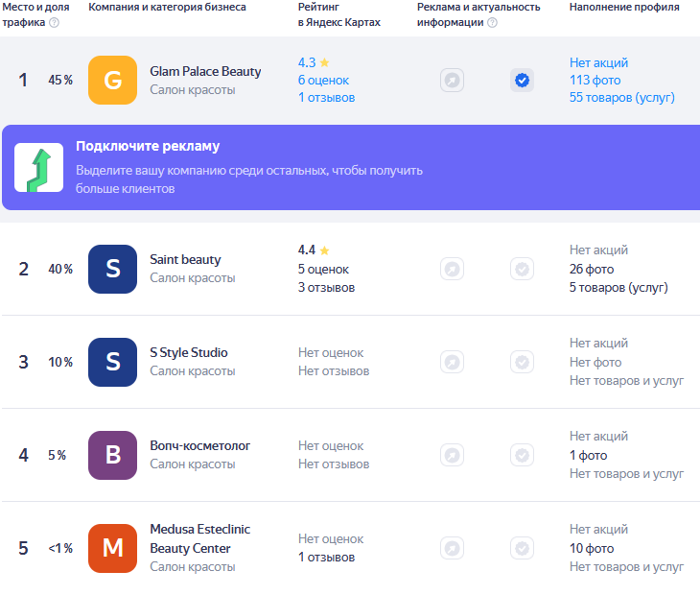The width and height of the screenshot is (700, 595).
Task: Click help icon beside 'информации' column header
Action: click(x=492, y=23)
